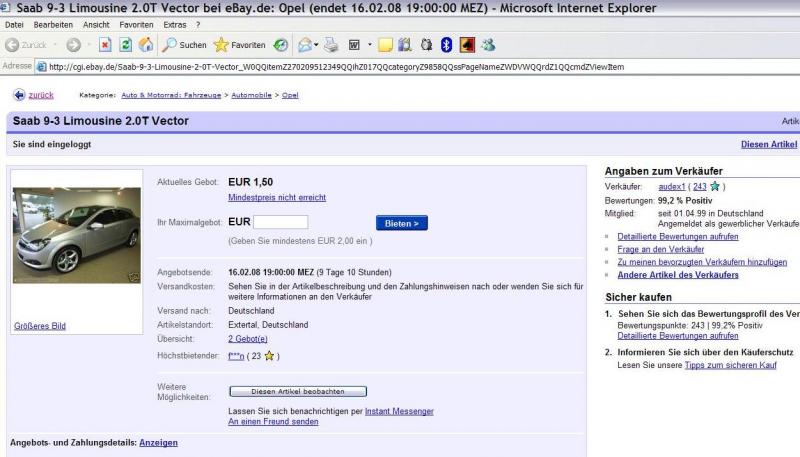The image size is (800, 457).
Task: Open seller feedback score 243 link
Action: coord(699,187)
